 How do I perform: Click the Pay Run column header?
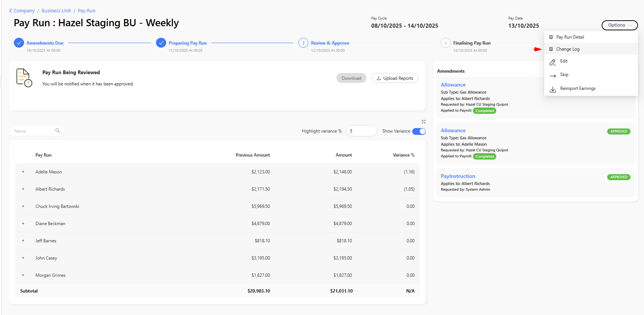click(x=44, y=155)
